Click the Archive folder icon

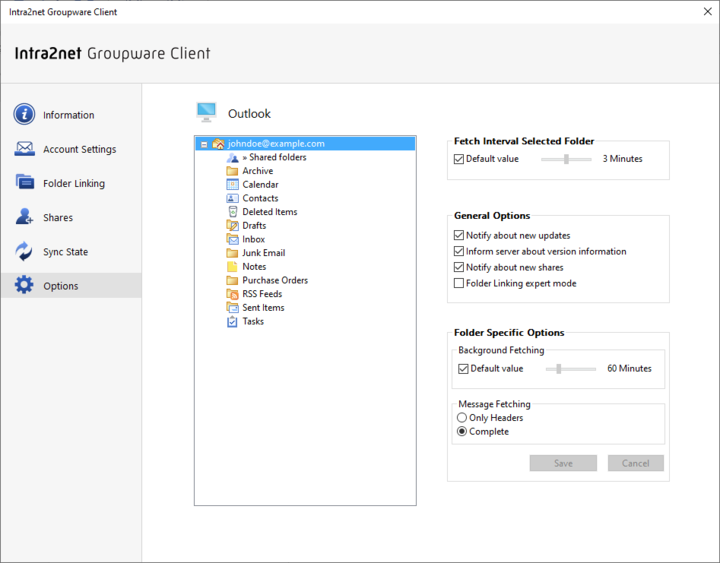[232, 171]
